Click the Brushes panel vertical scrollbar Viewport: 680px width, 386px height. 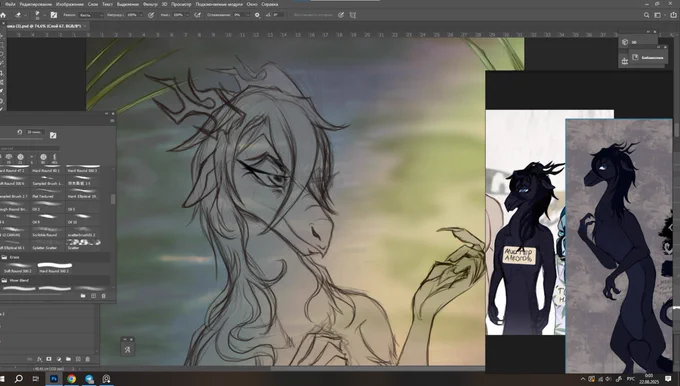click(x=113, y=199)
